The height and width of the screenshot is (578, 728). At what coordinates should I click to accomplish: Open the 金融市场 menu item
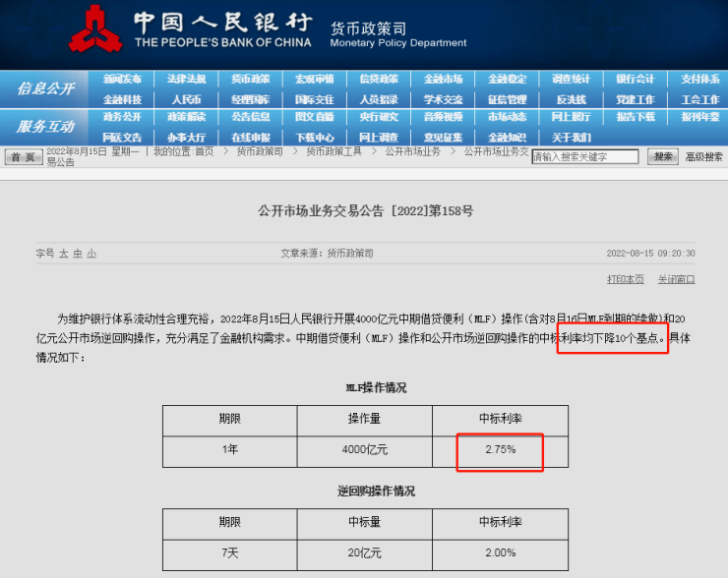point(443,80)
